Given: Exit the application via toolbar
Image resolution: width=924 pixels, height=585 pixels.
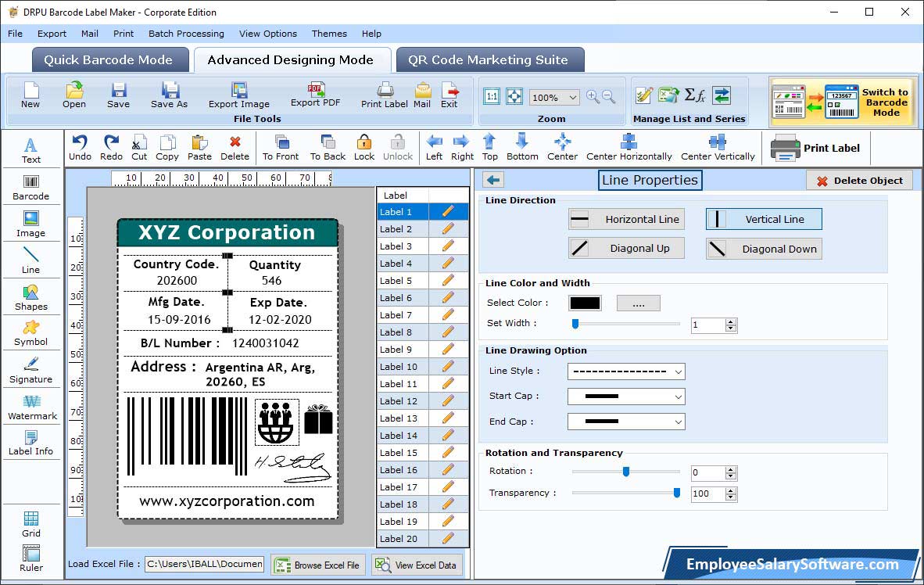Looking at the screenshot, I should [449, 95].
